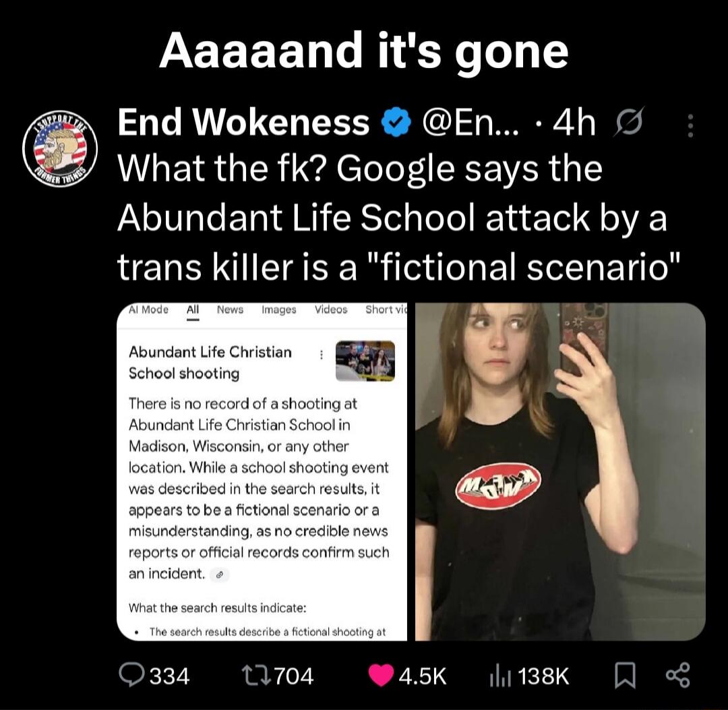Click the blue verified badge

click(x=396, y=123)
